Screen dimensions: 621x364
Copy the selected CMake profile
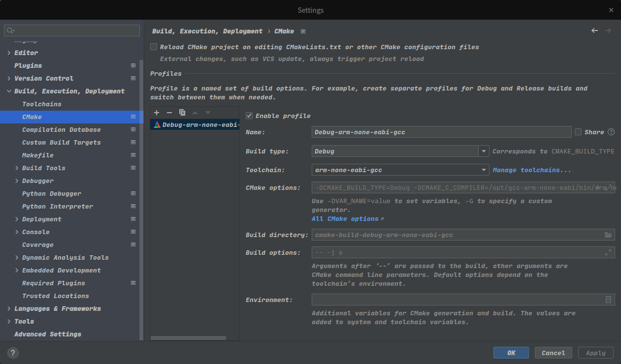tap(182, 113)
